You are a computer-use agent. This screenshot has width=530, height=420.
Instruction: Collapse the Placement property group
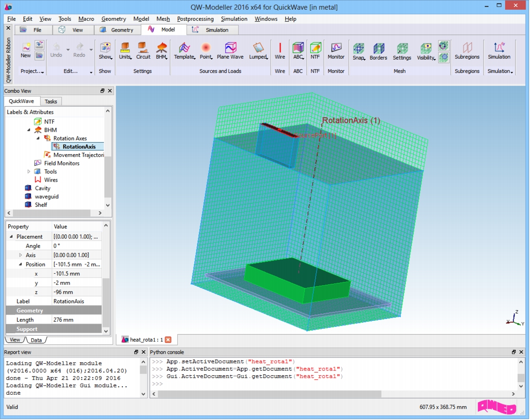[x=11, y=237]
